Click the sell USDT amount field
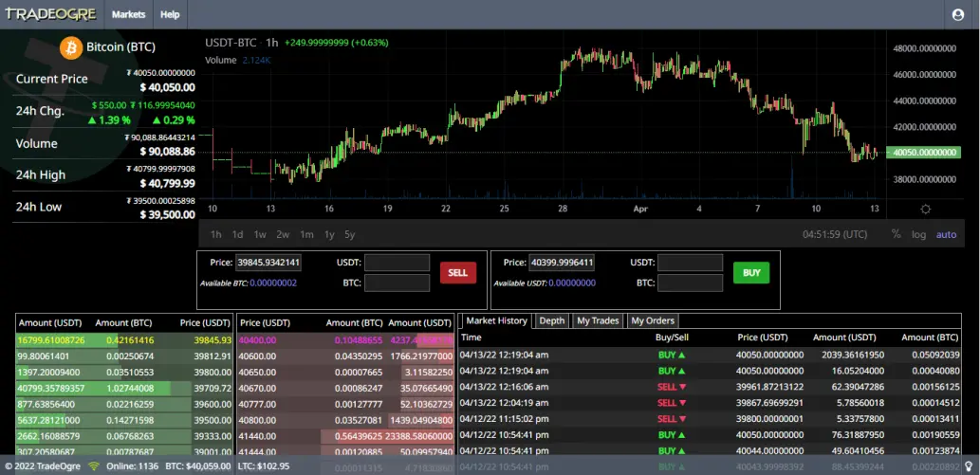Image resolution: width=980 pixels, height=475 pixels. (397, 263)
